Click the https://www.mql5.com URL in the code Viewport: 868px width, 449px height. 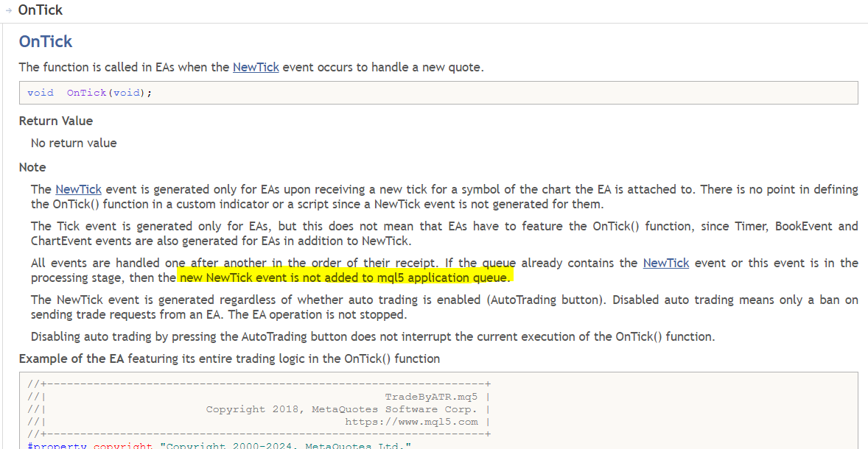coord(411,422)
